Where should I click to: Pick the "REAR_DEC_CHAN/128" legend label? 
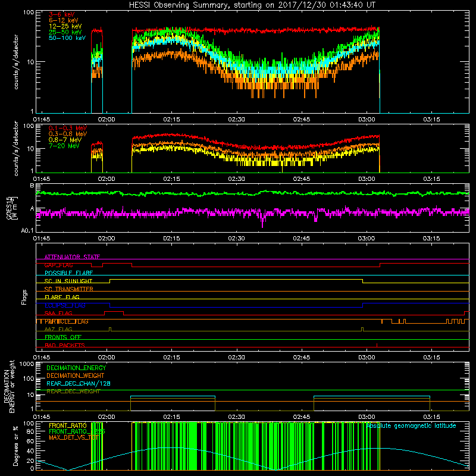[79, 383]
